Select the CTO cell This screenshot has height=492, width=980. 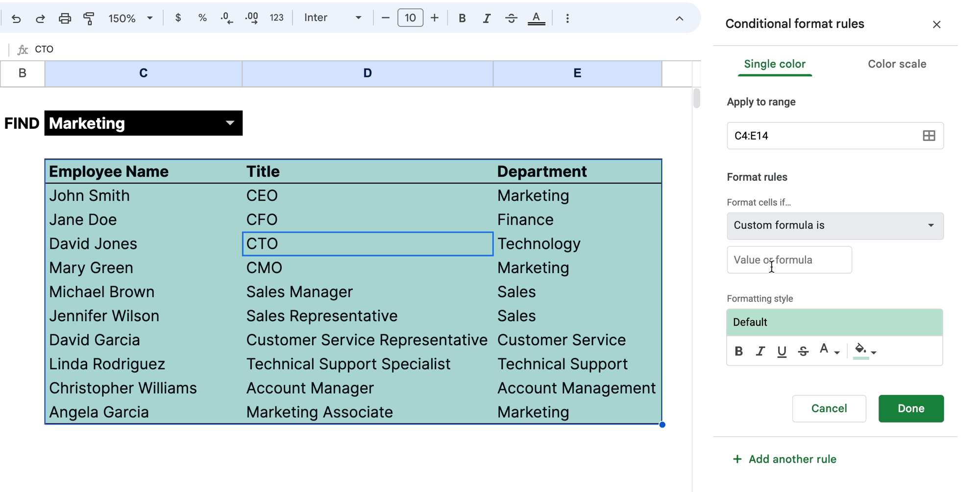click(367, 244)
